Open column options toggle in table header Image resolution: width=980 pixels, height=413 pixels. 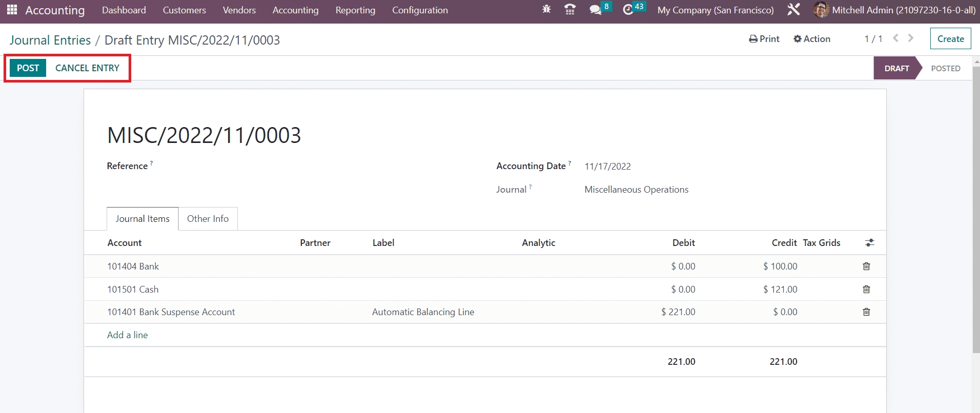point(869,243)
